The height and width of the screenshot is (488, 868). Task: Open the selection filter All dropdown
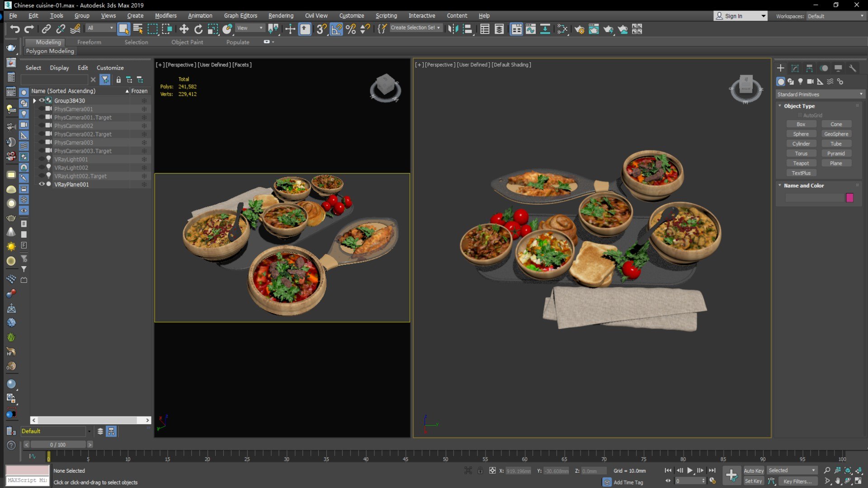(100, 28)
